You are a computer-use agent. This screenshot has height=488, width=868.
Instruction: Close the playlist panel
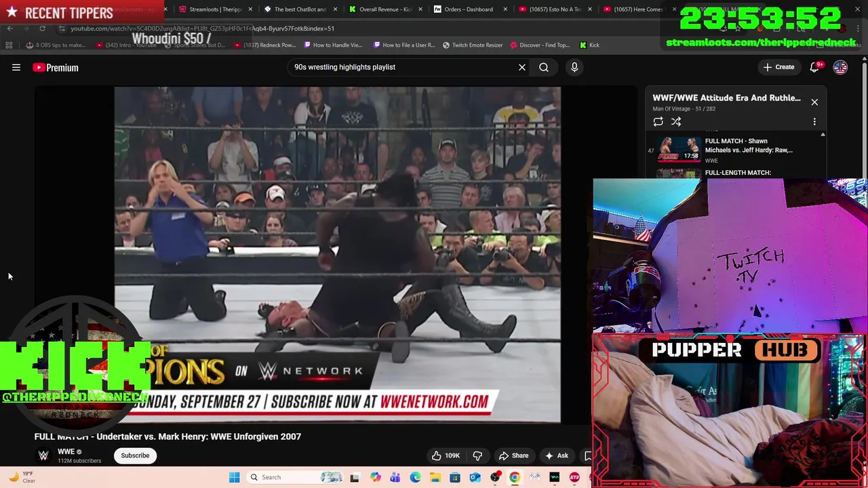814,102
